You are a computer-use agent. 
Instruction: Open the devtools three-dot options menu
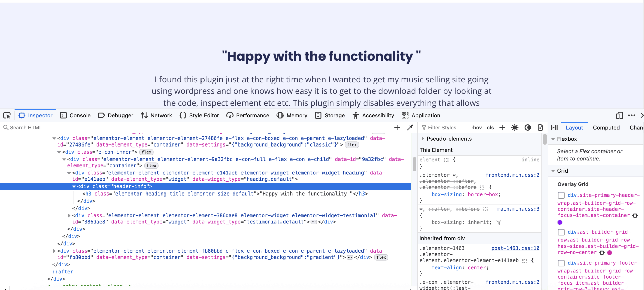tap(632, 115)
